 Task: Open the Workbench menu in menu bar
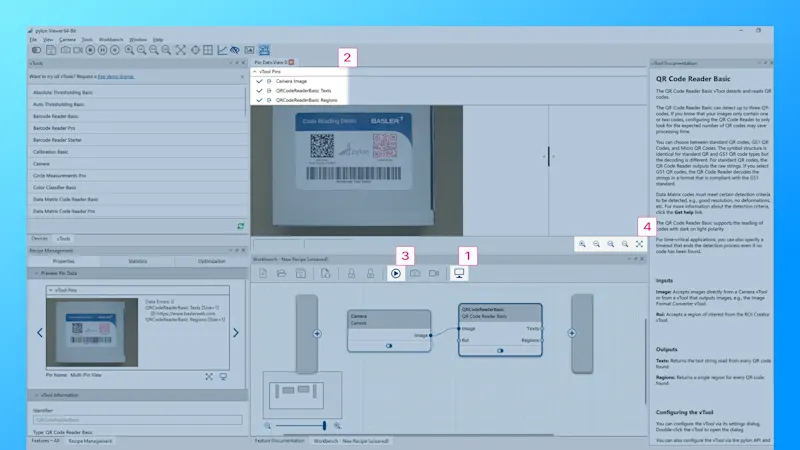pyautogui.click(x=111, y=39)
